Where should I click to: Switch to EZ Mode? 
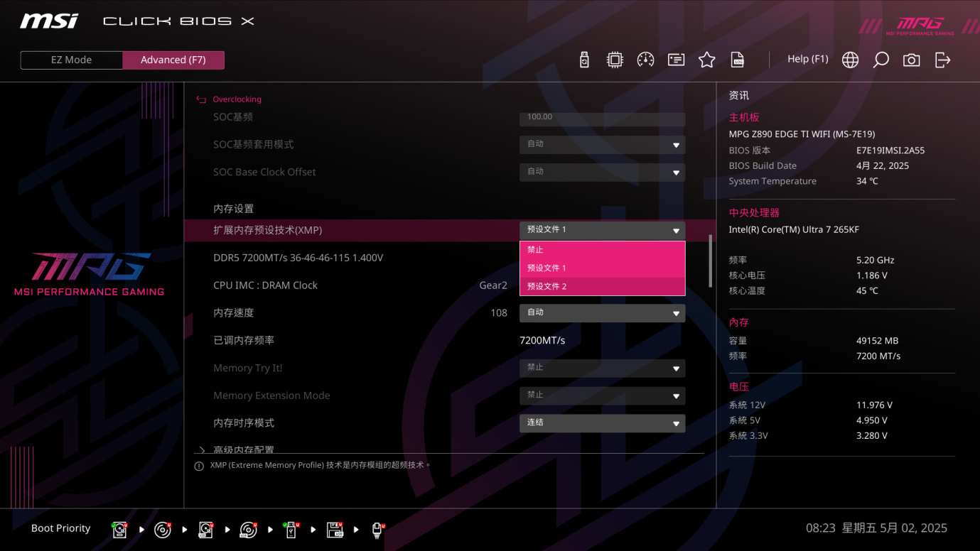coord(71,60)
